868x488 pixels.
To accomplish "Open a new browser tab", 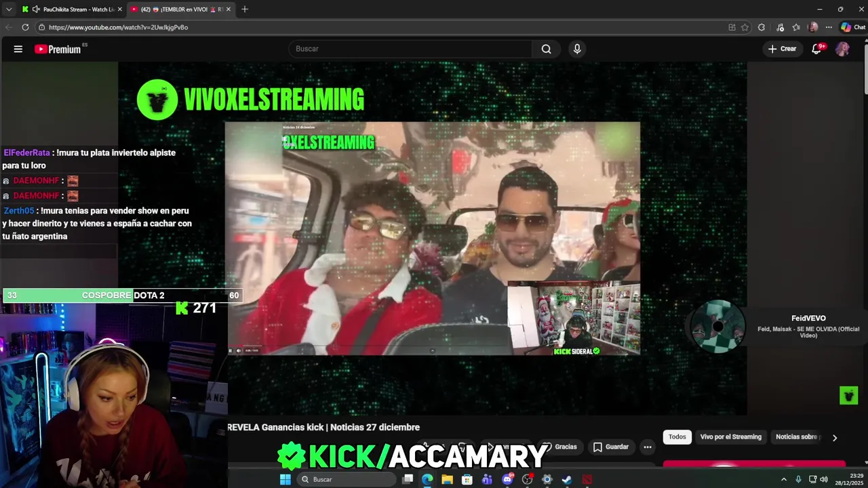I will pyautogui.click(x=245, y=9).
